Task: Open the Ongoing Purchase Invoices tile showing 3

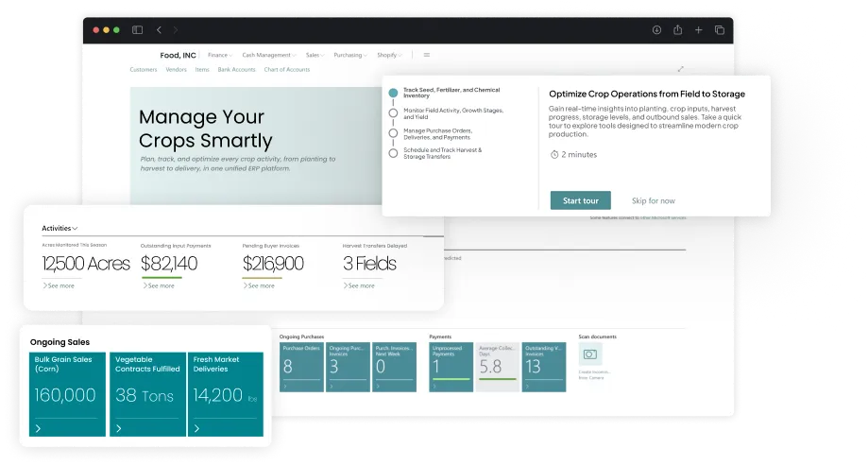Action: [348, 368]
